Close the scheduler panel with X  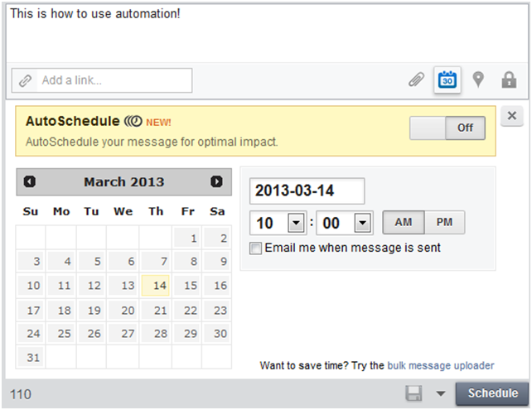tap(511, 116)
